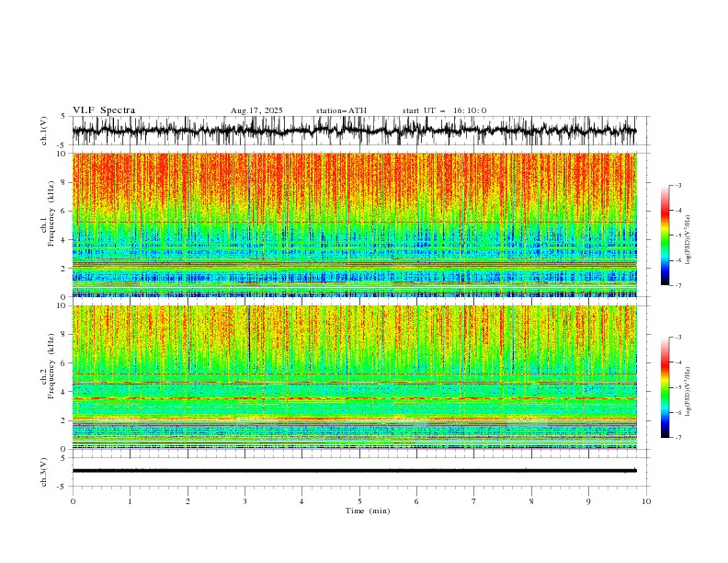This screenshot has height=563, width=728.
Task: Click the "5" tick on ch.3(V) axis
Action: [x=63, y=457]
